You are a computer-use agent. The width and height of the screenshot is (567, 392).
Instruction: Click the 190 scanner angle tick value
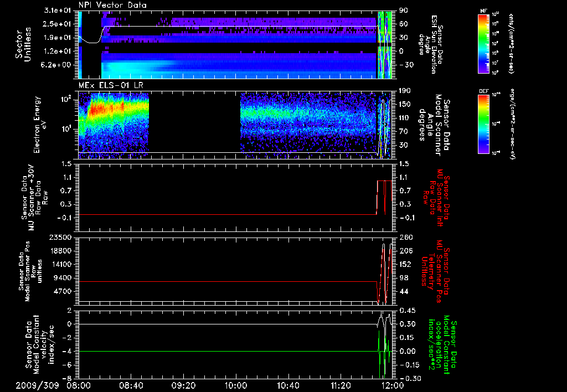(405, 91)
